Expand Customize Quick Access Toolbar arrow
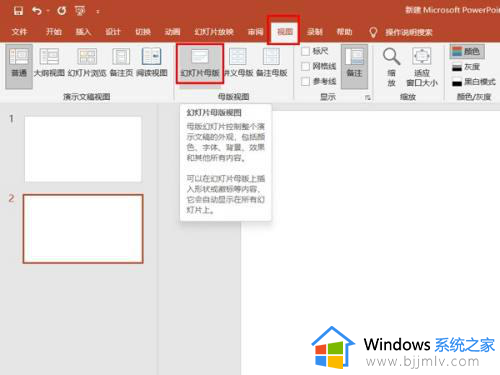Screen dimensions: 500x375 98,12
